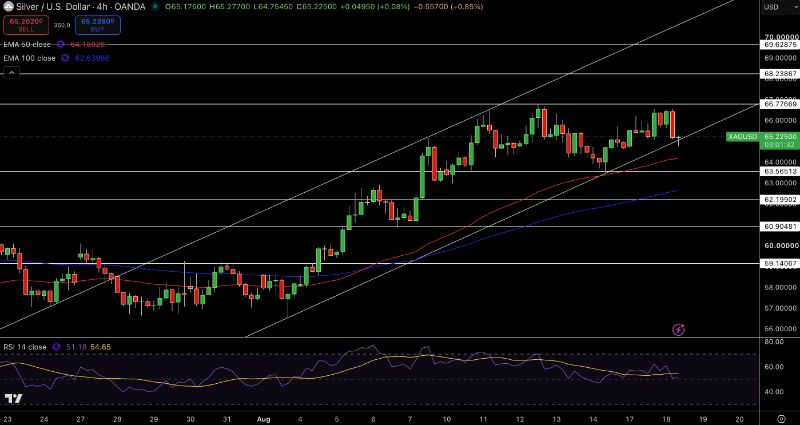The image size is (800, 425).
Task: Click the green market status dot
Action: point(155,7)
